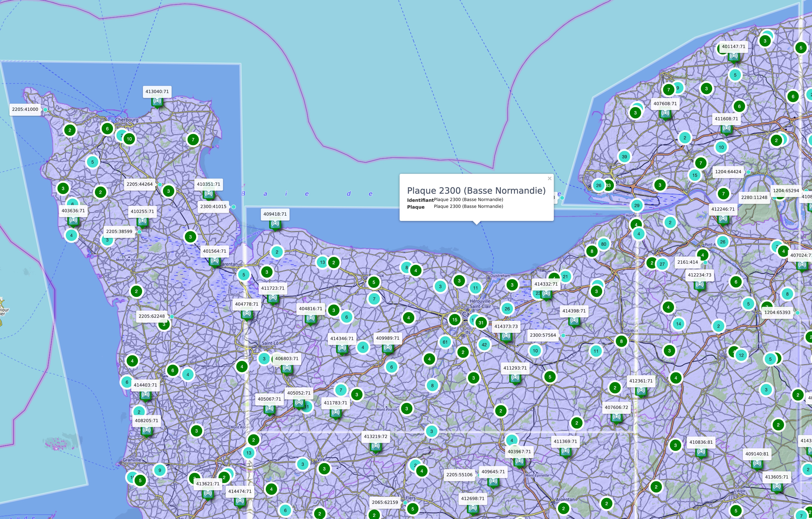This screenshot has height=519, width=812.
Task: Select the antenna marker under 410351:71
Action: 209,194
